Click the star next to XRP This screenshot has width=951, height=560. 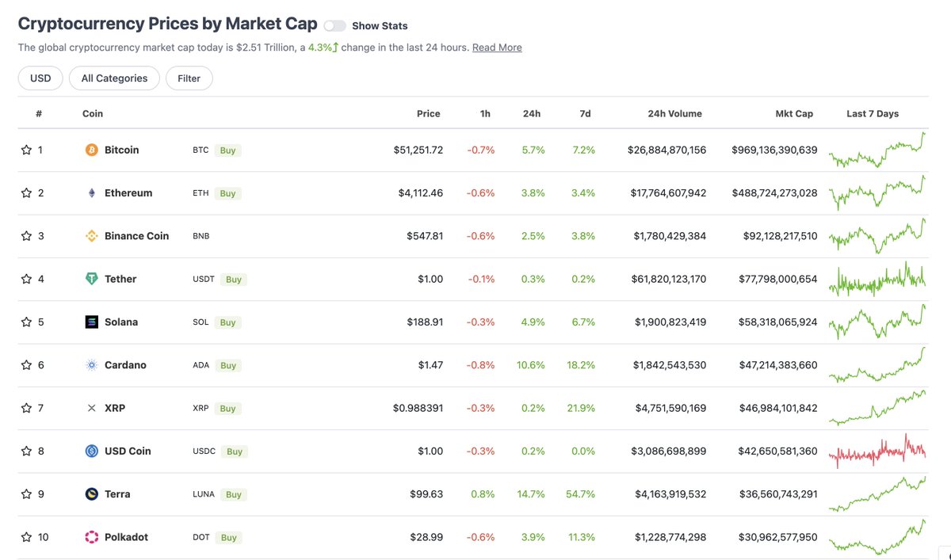[x=26, y=408]
